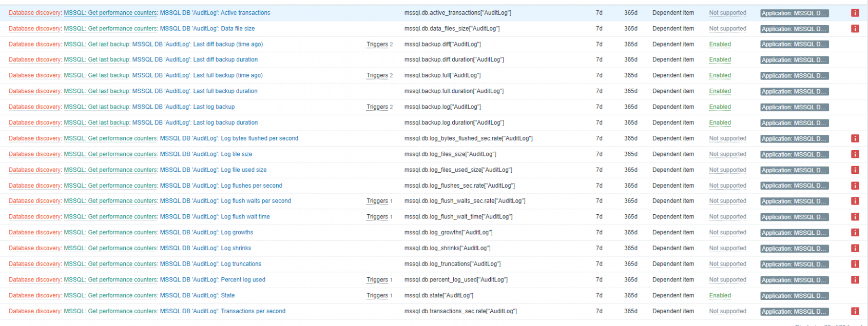The image size is (868, 326).
Task: Open the 'Transactions per second' item link
Action: [223, 311]
